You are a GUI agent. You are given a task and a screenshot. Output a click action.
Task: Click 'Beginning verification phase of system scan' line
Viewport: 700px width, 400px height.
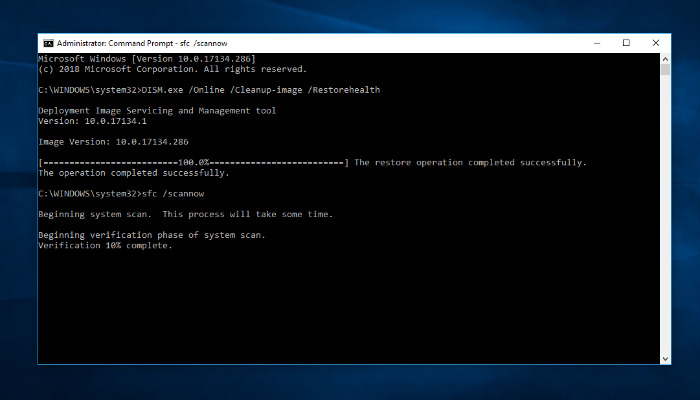point(152,235)
